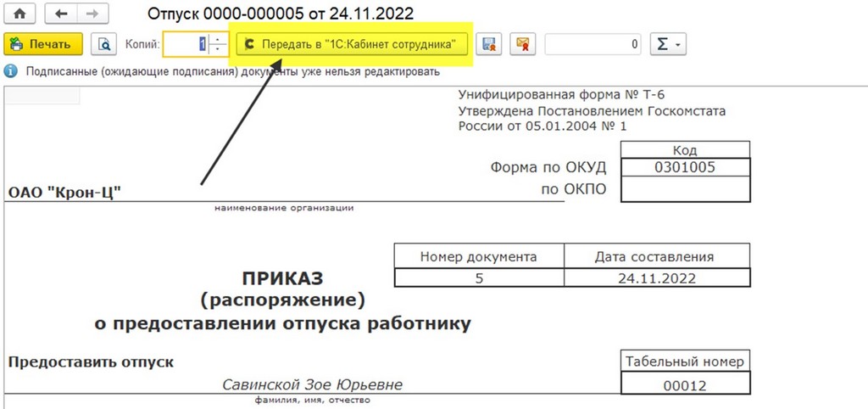The height and width of the screenshot is (409, 868).
Task: Click России от 05.01.2004 № 1 line
Action: coord(542,126)
